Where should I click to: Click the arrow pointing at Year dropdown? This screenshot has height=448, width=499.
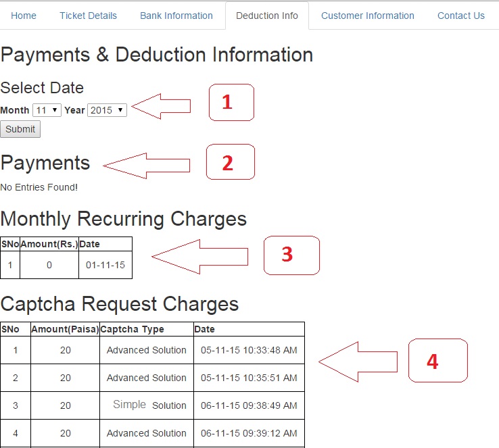162,106
